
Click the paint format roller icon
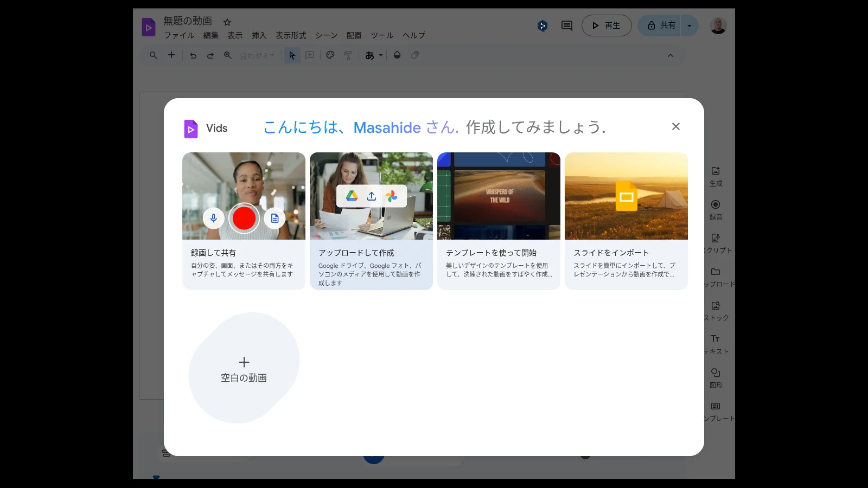[x=348, y=55]
